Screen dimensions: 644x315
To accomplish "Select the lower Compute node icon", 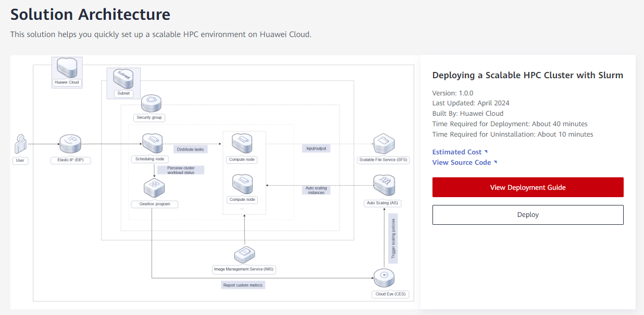I will 242,184.
